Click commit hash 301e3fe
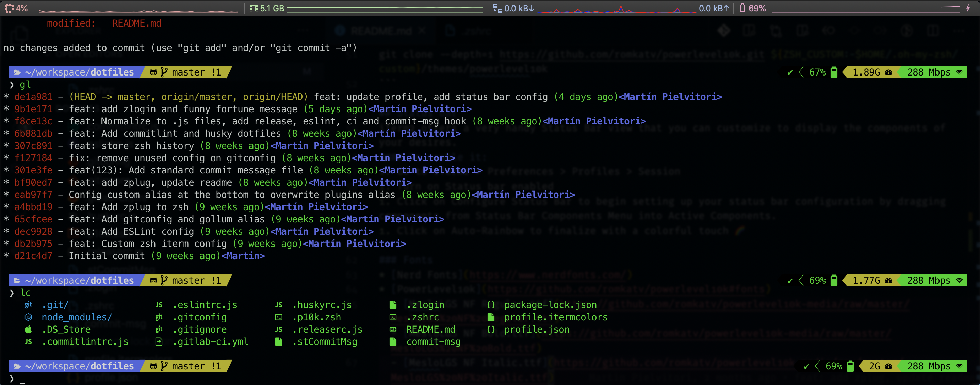The width and height of the screenshot is (980, 385). coord(33,170)
